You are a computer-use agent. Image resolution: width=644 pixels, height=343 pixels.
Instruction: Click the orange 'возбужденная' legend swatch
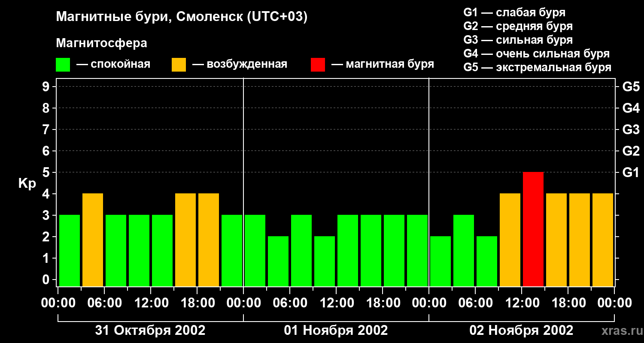(x=179, y=65)
